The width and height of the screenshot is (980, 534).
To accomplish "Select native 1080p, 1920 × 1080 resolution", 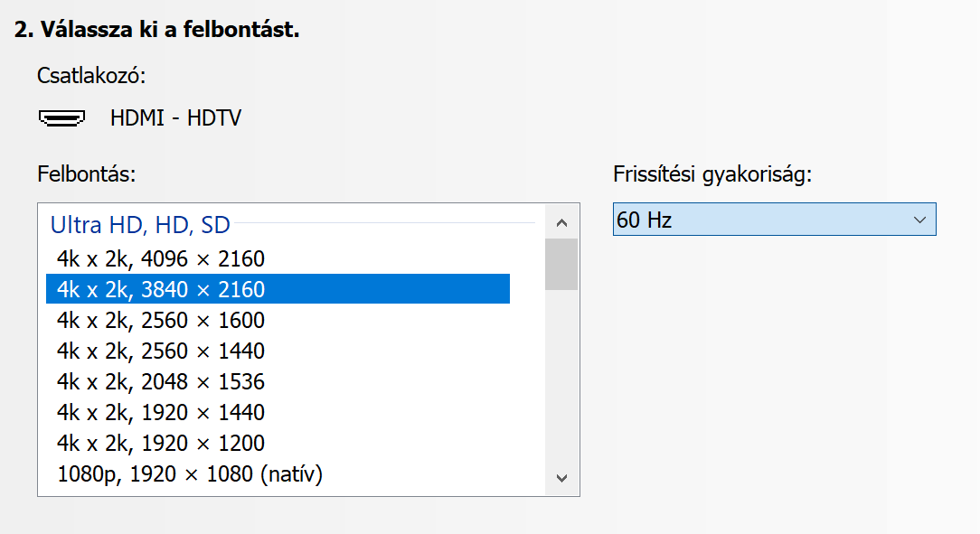I will (x=190, y=473).
